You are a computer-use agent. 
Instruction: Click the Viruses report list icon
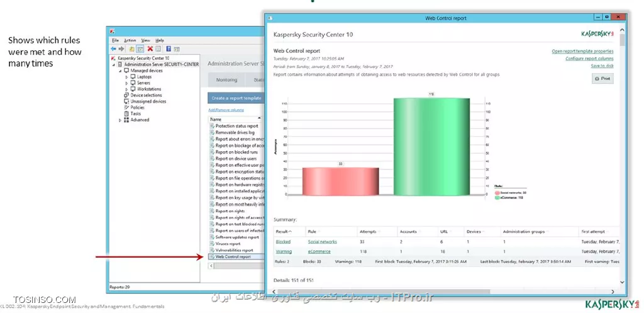pos(213,244)
